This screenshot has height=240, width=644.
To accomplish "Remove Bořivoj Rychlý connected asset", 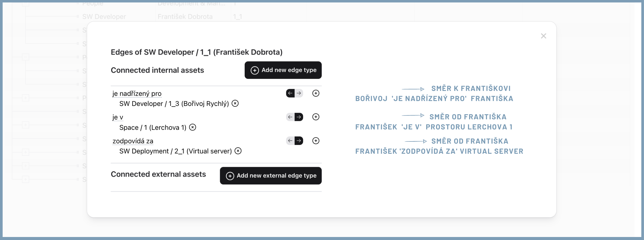I will [235, 103].
